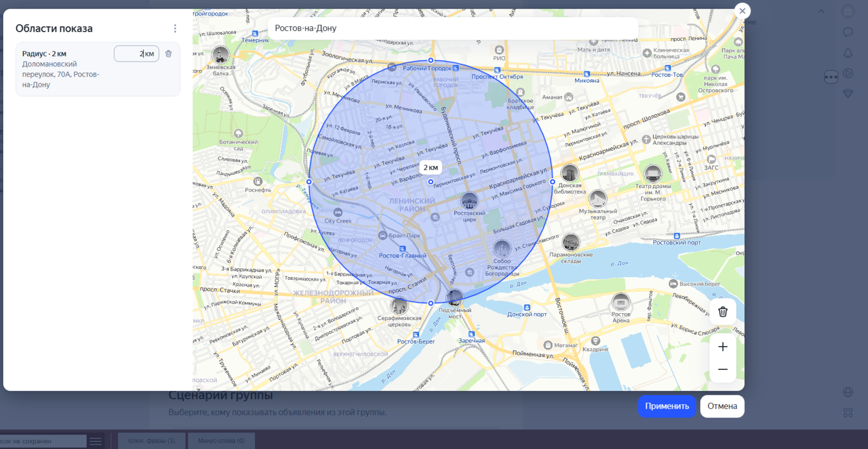Click the Серафимовская церковь landmark icon
Viewport: 868px width, 449px height.
coord(399,306)
